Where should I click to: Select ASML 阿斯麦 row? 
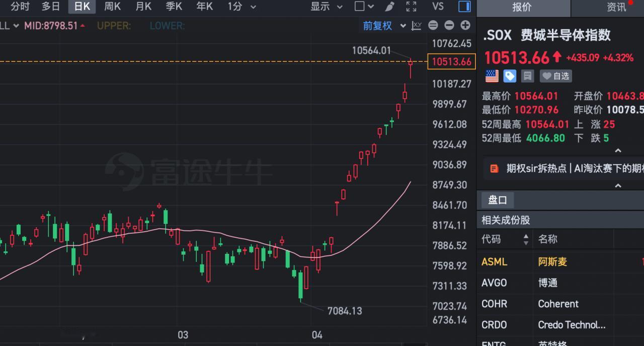point(560,262)
